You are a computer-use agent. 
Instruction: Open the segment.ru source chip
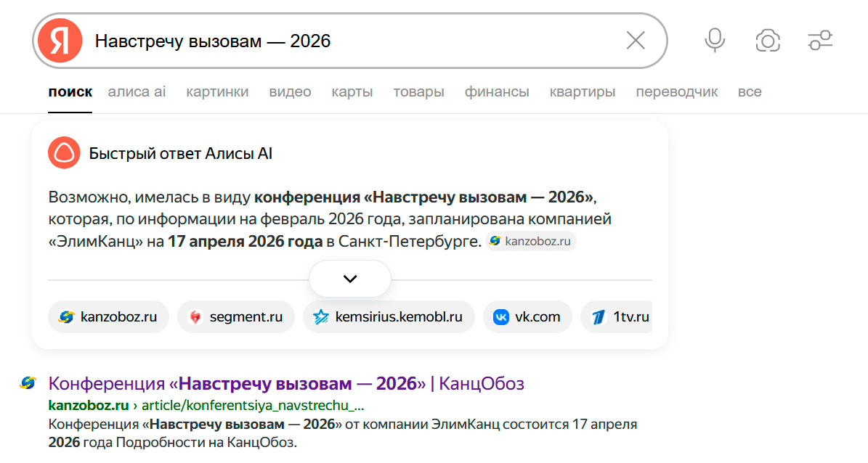[236, 317]
